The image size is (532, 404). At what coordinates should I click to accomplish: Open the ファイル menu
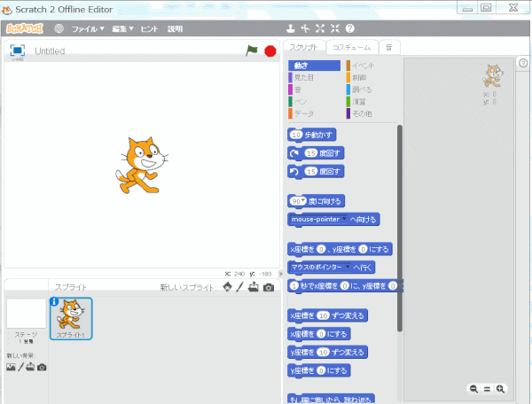(88, 29)
